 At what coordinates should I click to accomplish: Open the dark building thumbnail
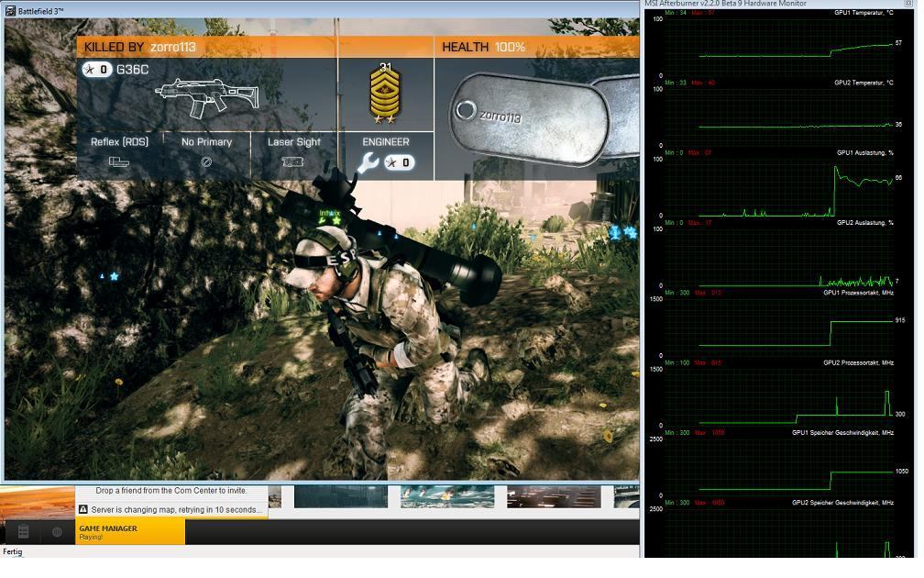[341, 496]
